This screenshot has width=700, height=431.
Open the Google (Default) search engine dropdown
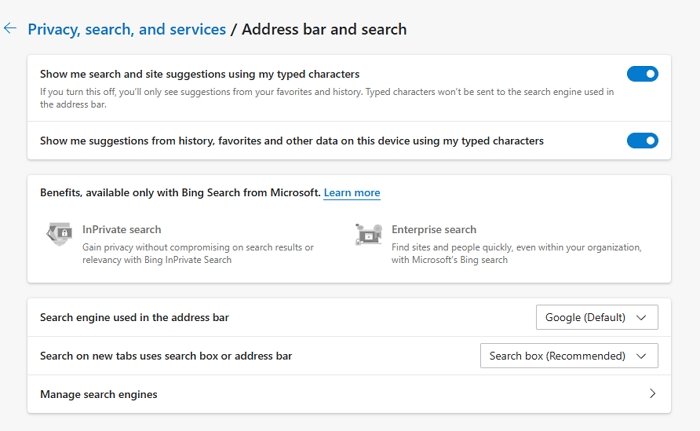point(597,318)
